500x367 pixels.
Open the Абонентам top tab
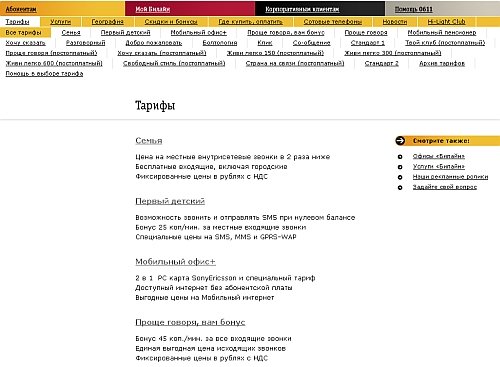[x=21, y=9]
